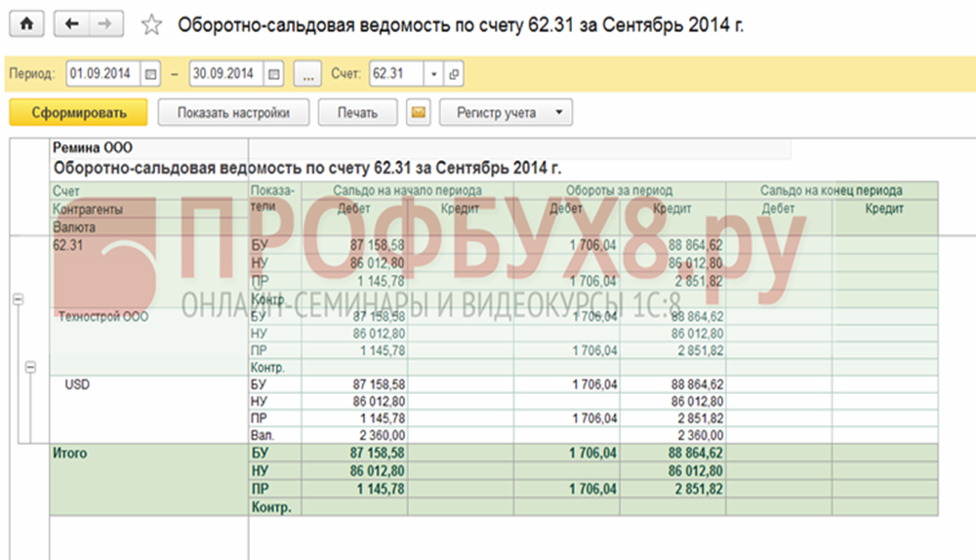Navigate back with the left arrow
Screen dimensions: 976x560
pos(71,24)
